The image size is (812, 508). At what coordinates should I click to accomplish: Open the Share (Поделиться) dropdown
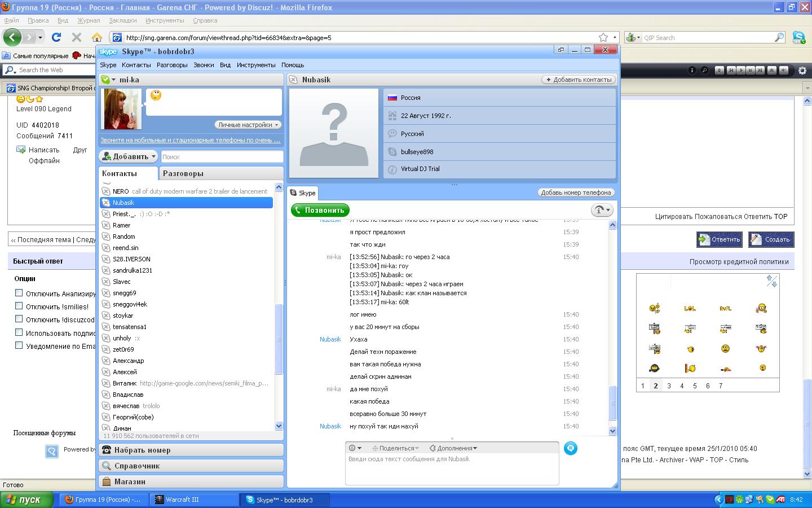coord(395,448)
